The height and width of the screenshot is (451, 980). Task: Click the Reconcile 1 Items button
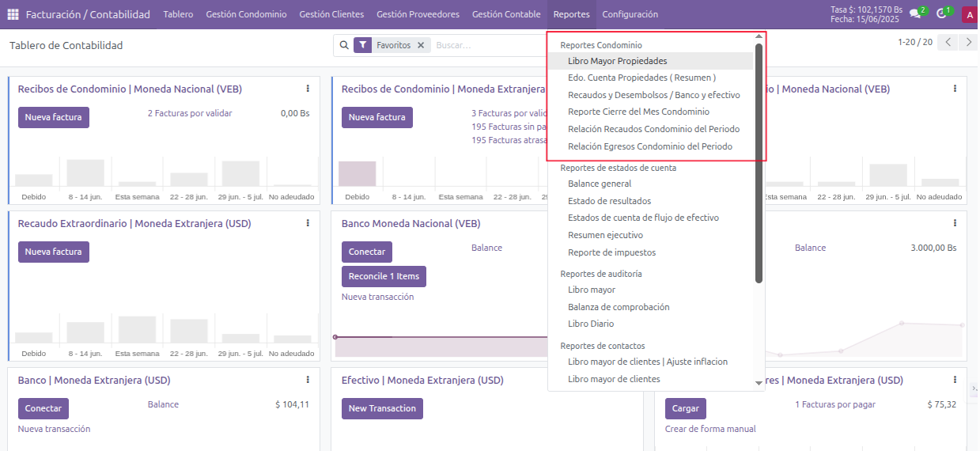pyautogui.click(x=384, y=276)
